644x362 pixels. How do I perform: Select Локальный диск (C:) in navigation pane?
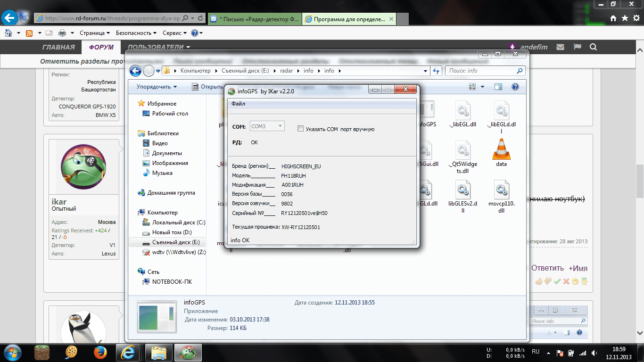point(179,222)
